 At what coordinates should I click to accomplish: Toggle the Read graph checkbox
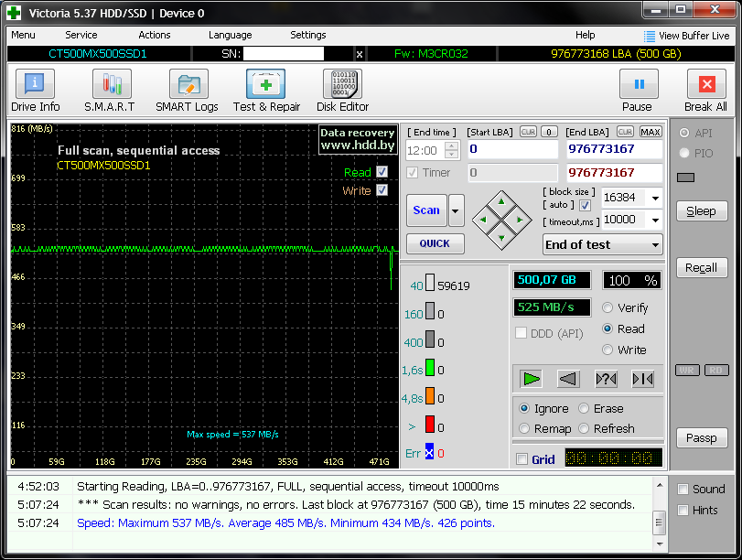click(382, 171)
